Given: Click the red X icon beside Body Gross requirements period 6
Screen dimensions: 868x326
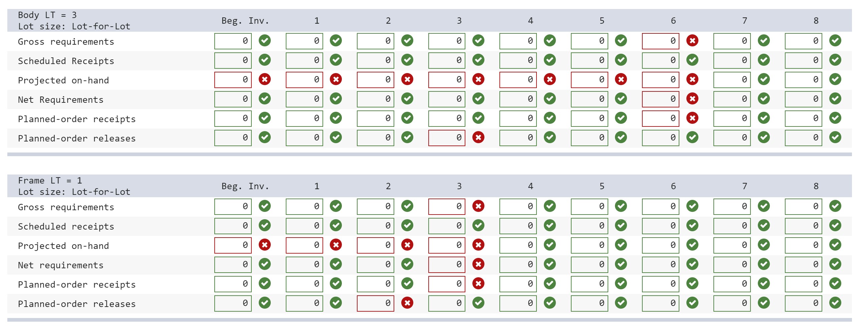Looking at the screenshot, I should tap(692, 41).
